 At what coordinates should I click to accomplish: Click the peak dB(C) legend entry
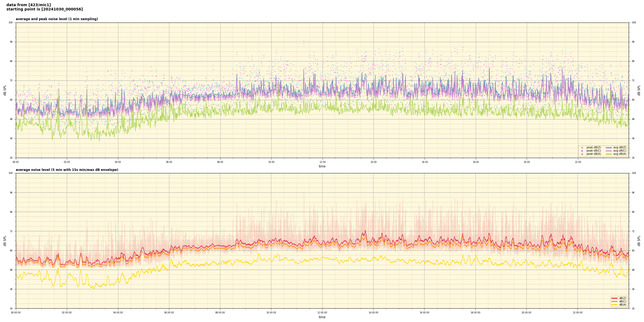click(x=594, y=151)
